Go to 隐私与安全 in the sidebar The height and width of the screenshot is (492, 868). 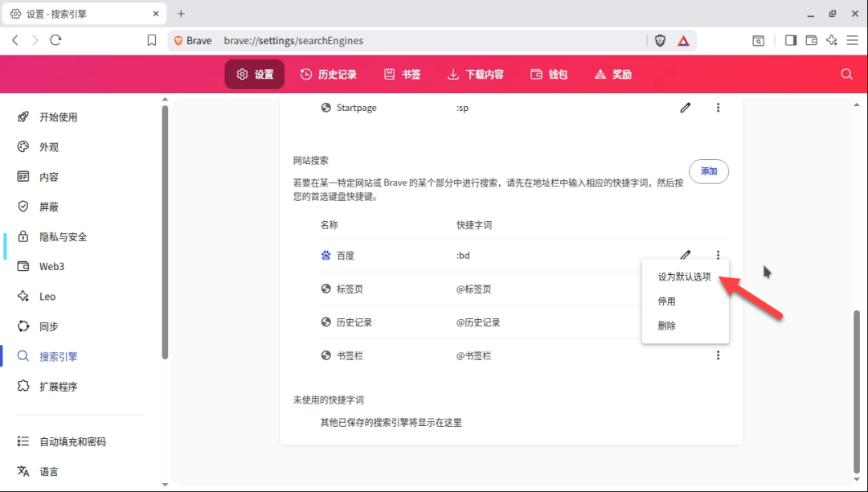[x=63, y=237]
